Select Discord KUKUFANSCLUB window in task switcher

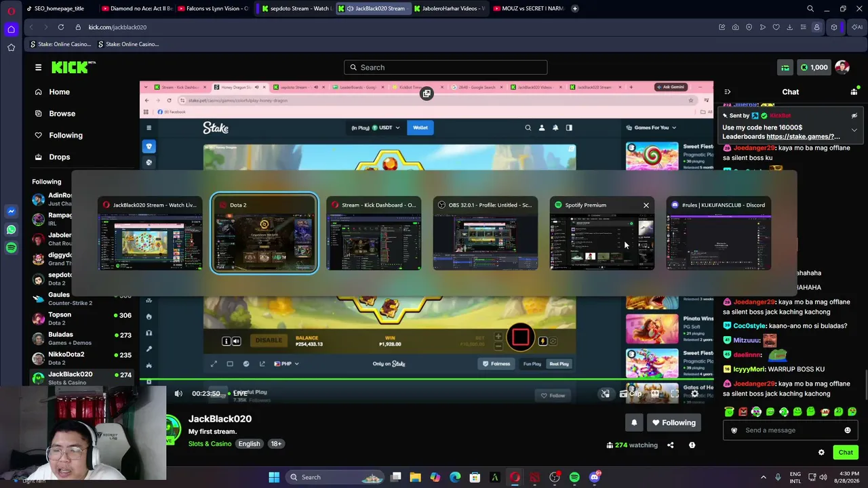[x=719, y=235]
